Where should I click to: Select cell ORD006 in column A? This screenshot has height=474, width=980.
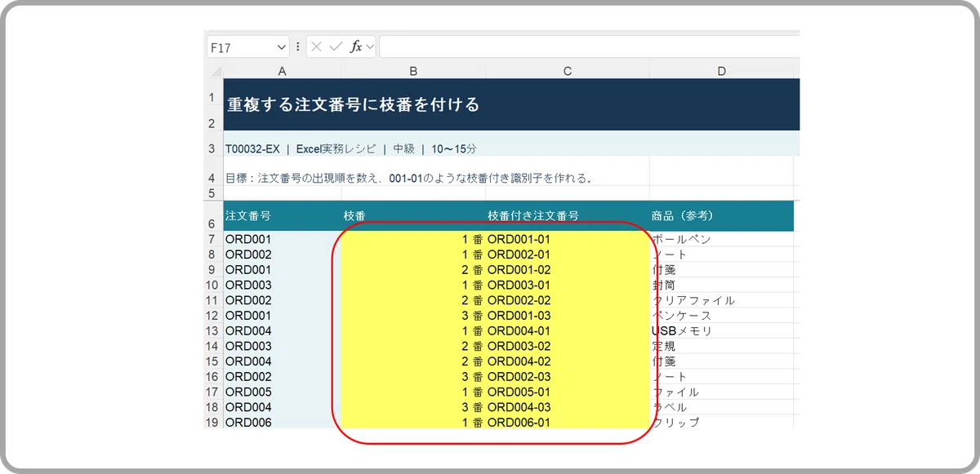pos(283,422)
